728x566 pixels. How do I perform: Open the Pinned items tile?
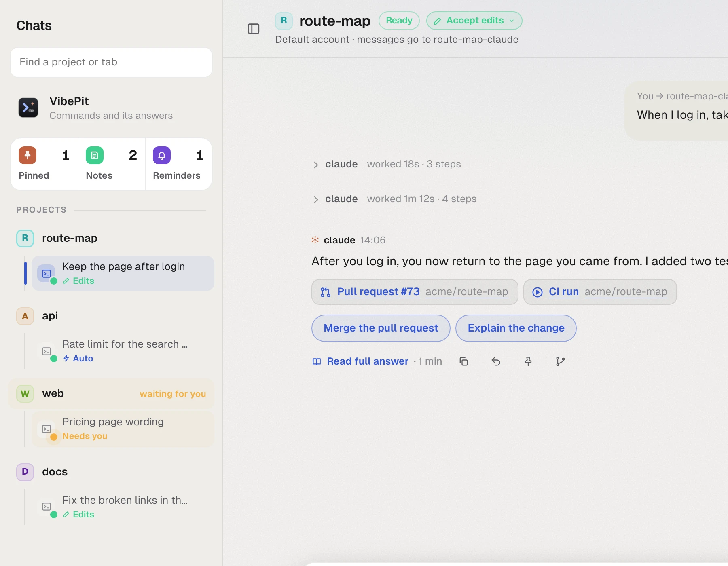44,164
